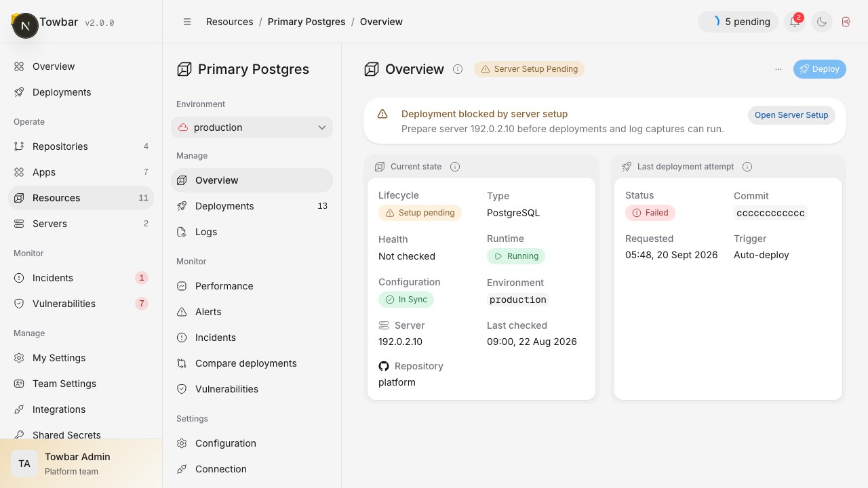Open Towbar Admin user profile
This screenshot has height=488, width=868.
[x=81, y=464]
